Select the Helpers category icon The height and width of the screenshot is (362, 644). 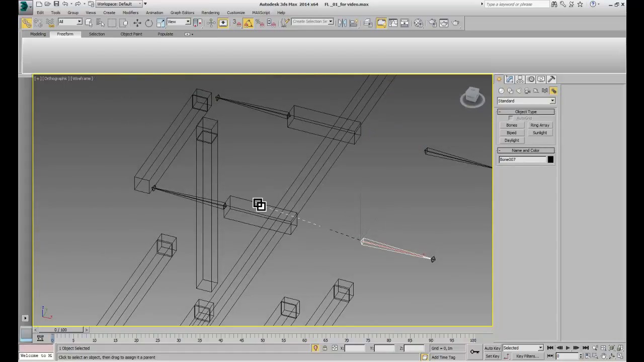click(x=536, y=91)
